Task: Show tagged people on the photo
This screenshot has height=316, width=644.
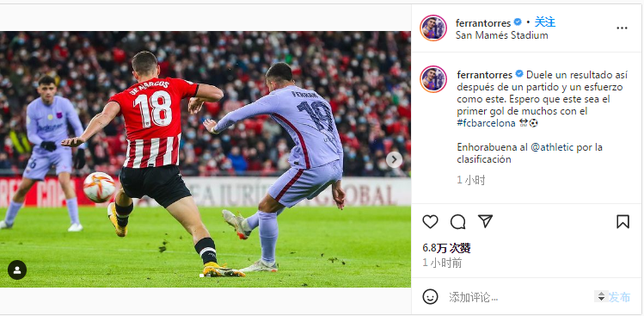Action: (17, 270)
